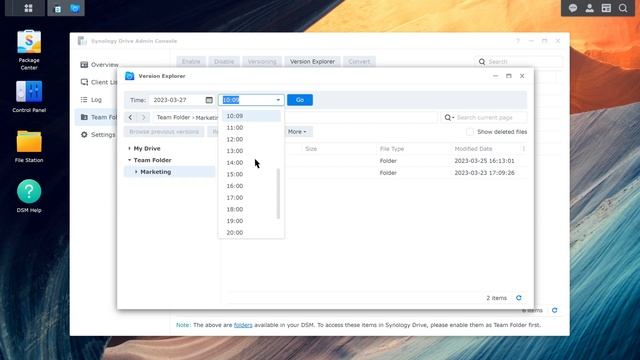Click the Versioning button in Admin Console
Image resolution: width=640 pixels, height=360 pixels.
pyautogui.click(x=262, y=62)
